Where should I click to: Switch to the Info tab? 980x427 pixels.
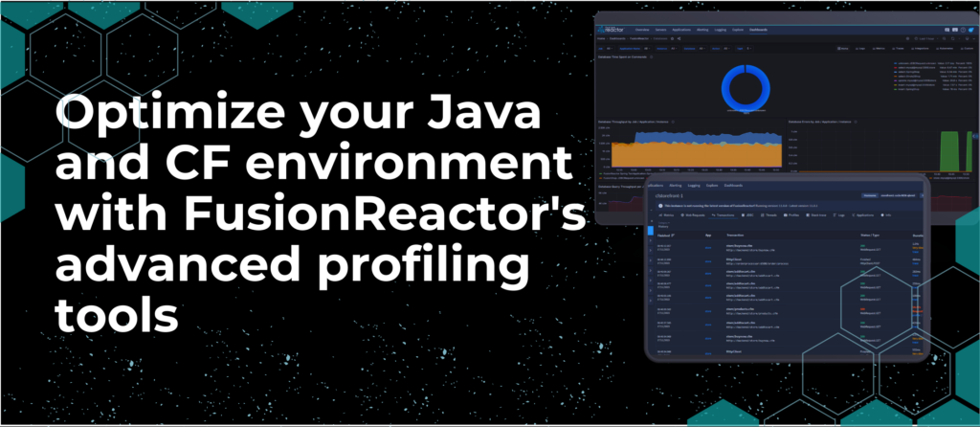coord(885,215)
